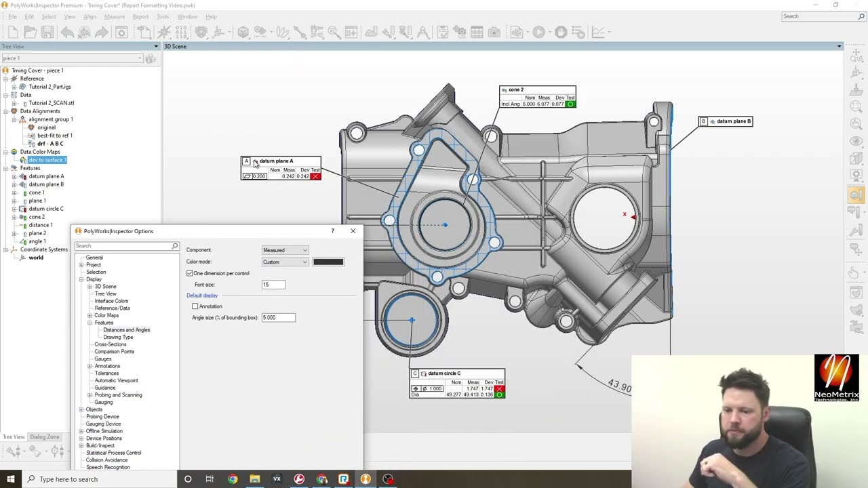Click the Options dialog search field
The image size is (868, 488).
127,246
